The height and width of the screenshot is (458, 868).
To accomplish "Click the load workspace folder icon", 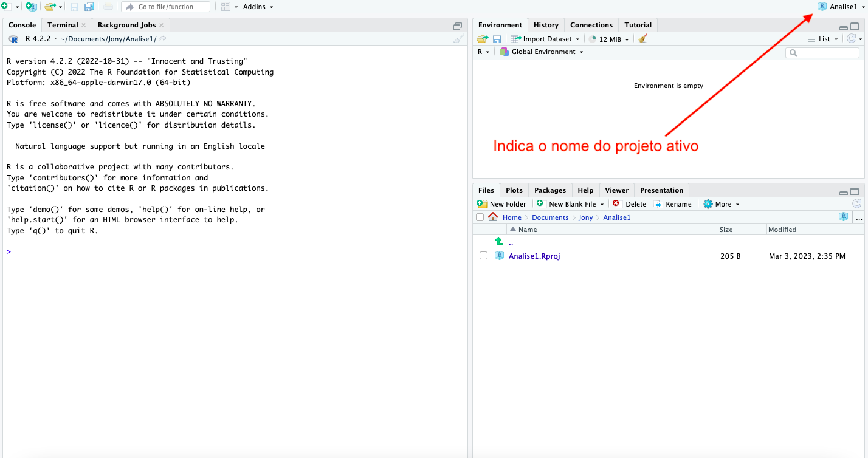I will 482,39.
